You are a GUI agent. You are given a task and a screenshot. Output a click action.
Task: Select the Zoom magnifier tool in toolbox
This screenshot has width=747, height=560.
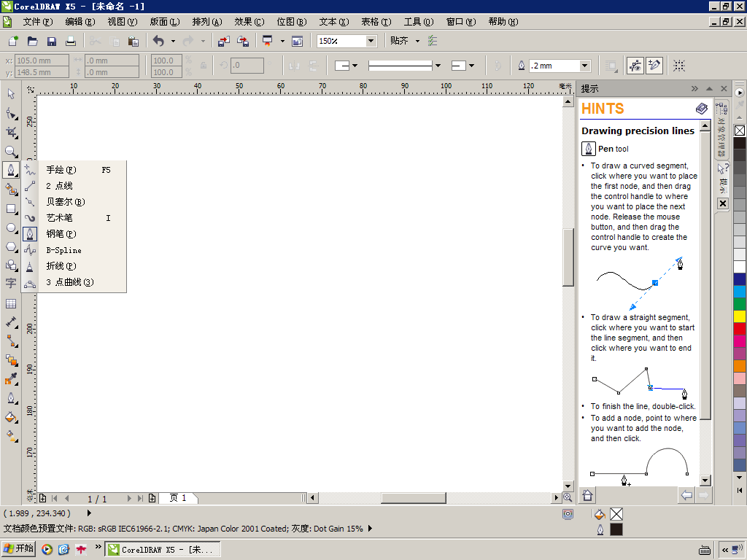point(11,152)
